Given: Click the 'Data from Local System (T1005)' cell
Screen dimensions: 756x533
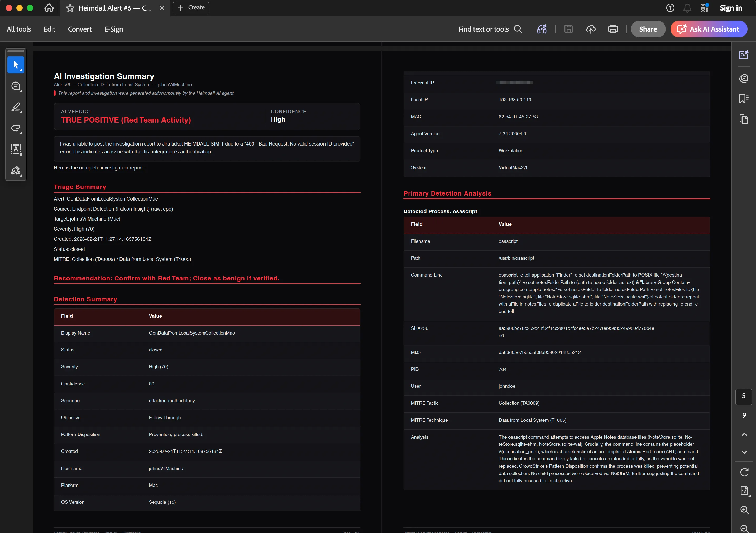Looking at the screenshot, I should pyautogui.click(x=532, y=420).
